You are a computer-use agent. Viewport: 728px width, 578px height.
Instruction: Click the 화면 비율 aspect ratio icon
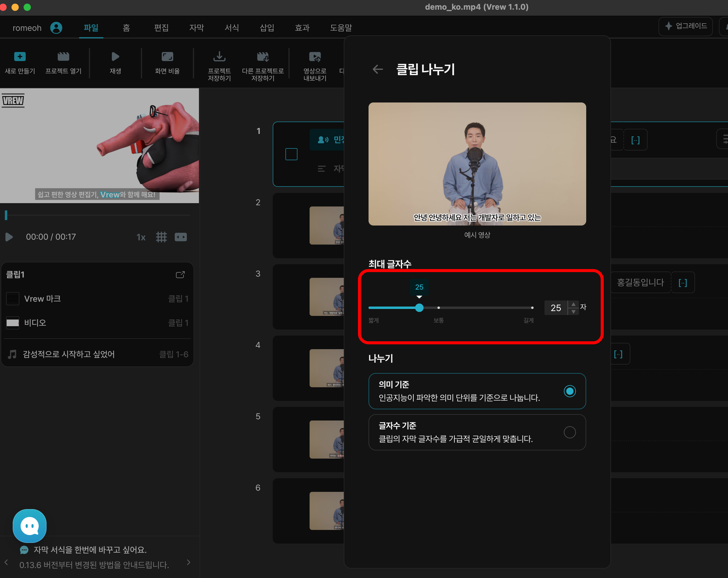[x=167, y=57]
